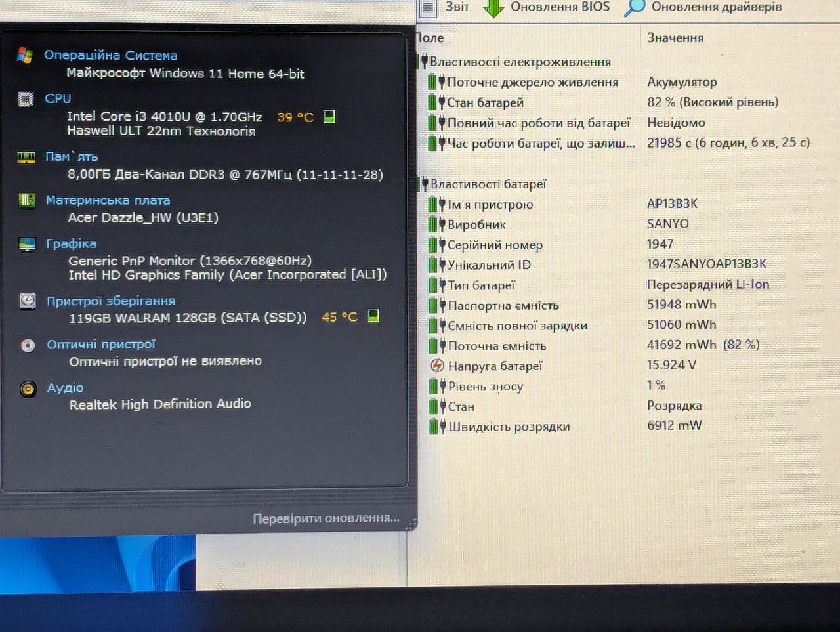The width and height of the screenshot is (840, 632).
Task: Launch Оновлення BIOS from the toolbar
Action: pyautogui.click(x=547, y=7)
